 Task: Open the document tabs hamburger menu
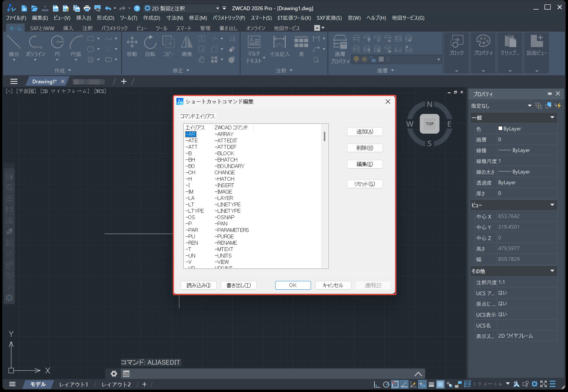click(x=14, y=81)
